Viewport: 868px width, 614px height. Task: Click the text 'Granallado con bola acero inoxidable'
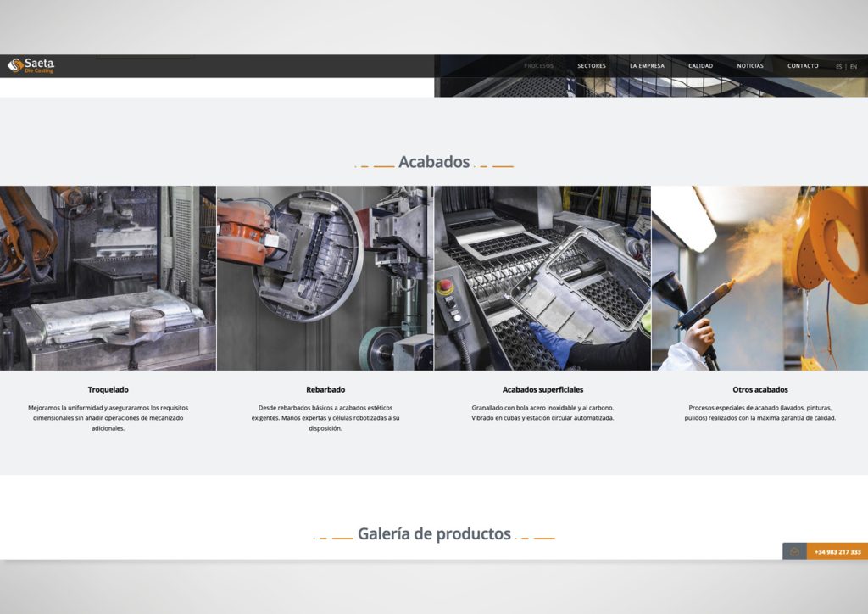[543, 413]
